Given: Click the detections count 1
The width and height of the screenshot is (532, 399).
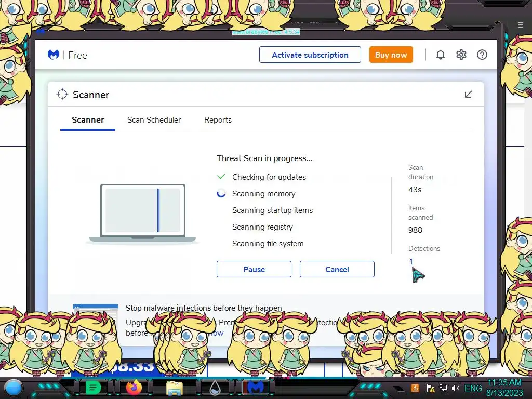Looking at the screenshot, I should (411, 262).
